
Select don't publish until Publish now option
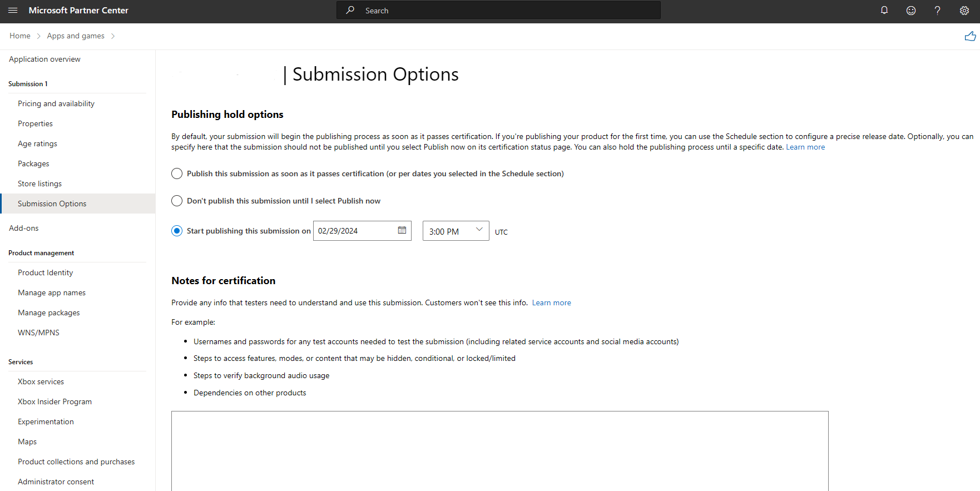(x=177, y=201)
